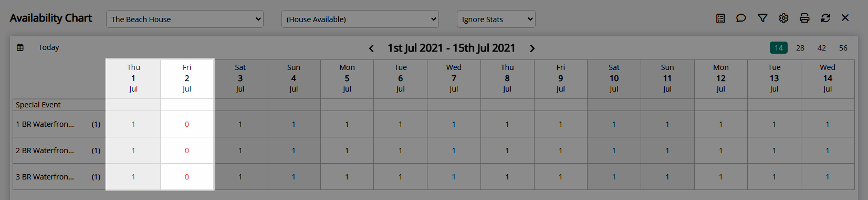The width and height of the screenshot is (868, 200).
Task: Open the rate/list report icon
Action: tap(720, 18)
